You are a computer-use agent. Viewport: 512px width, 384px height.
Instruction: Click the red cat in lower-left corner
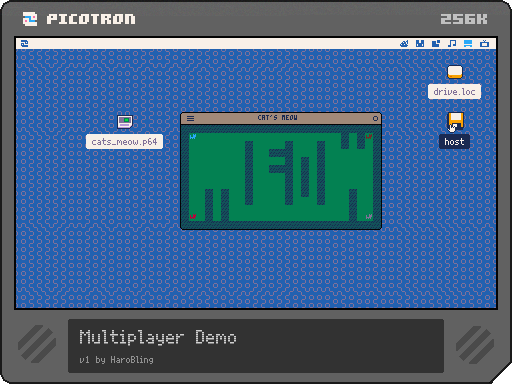pyautogui.click(x=193, y=216)
